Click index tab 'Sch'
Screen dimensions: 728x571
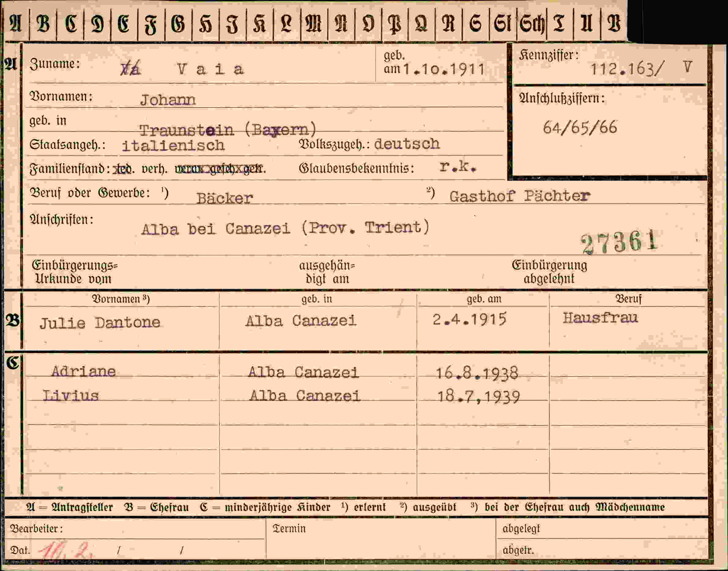click(532, 24)
